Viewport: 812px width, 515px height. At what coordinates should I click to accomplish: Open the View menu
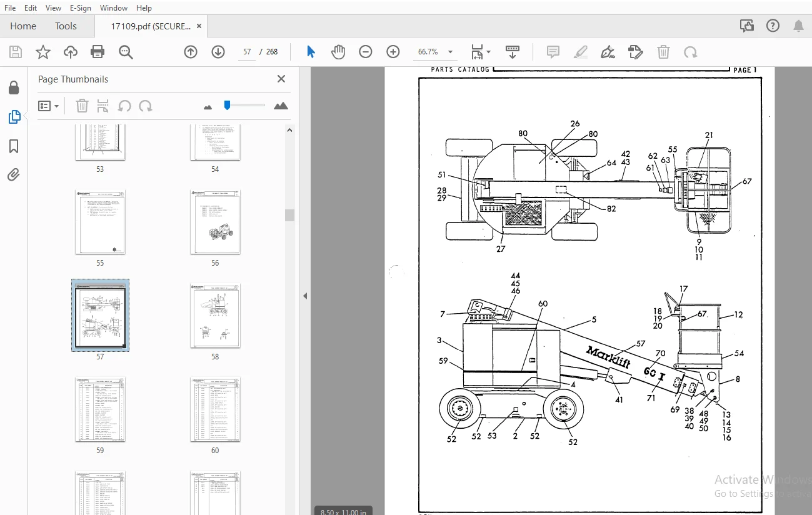click(x=53, y=8)
